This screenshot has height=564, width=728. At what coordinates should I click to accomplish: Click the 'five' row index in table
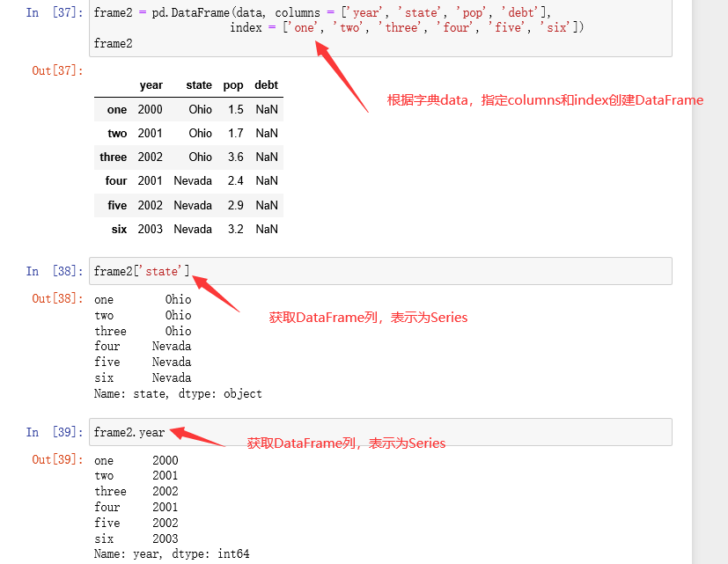click(x=117, y=205)
